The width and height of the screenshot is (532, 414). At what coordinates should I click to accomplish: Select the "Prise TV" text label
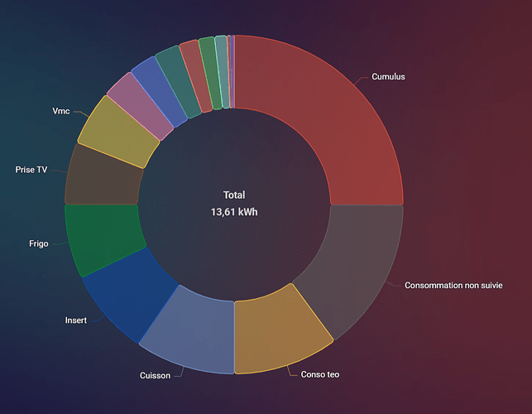coord(31,169)
